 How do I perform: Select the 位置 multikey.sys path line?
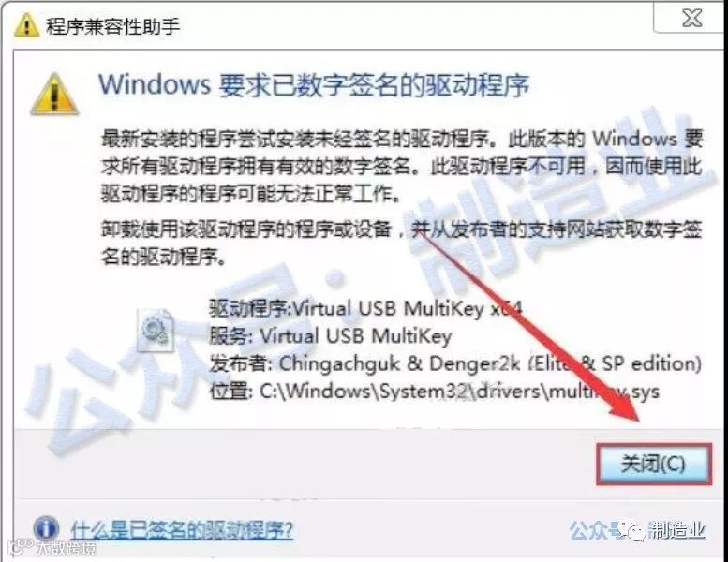[434, 392]
